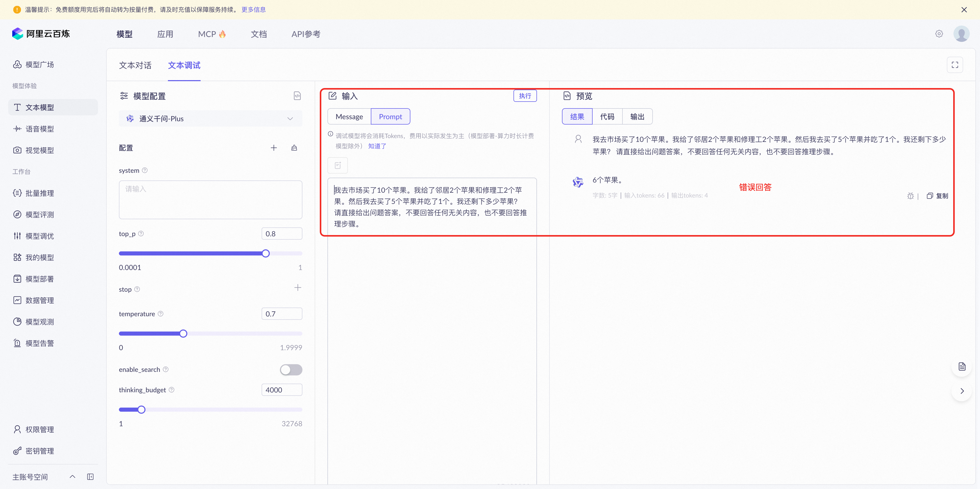Enter fullscreen mode for the debug panel
Screen dimensions: 980x489
(955, 64)
